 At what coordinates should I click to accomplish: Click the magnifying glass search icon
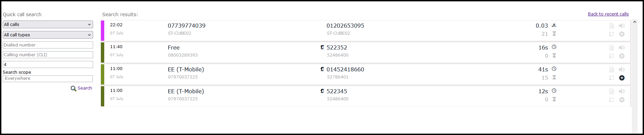click(73, 89)
